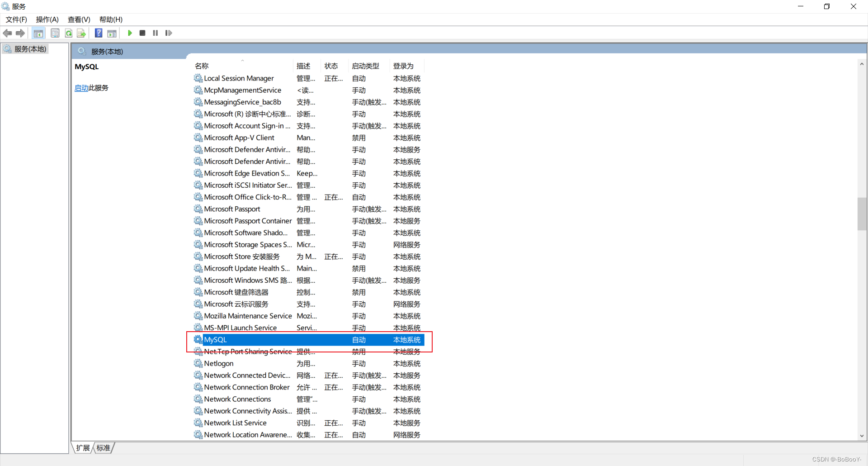Screen dimensions: 868x466
Task: Switch to the 标准 tab
Action: click(103, 447)
